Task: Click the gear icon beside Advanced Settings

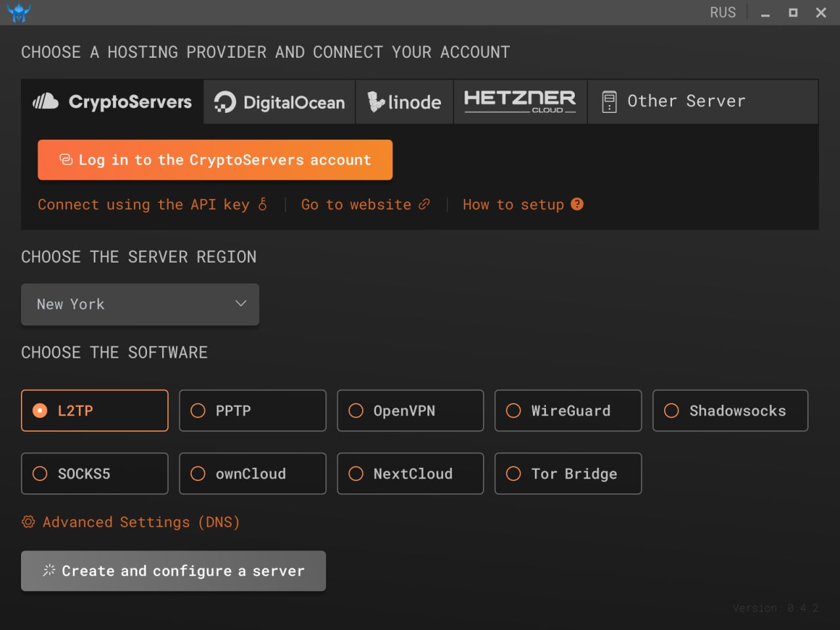Action: click(28, 522)
